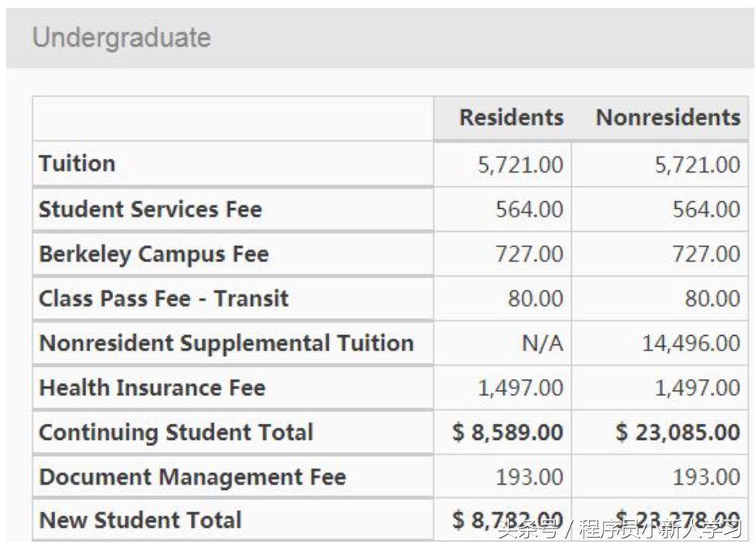Click residents 193.00 document fee cell
756x547 pixels.
(x=529, y=477)
